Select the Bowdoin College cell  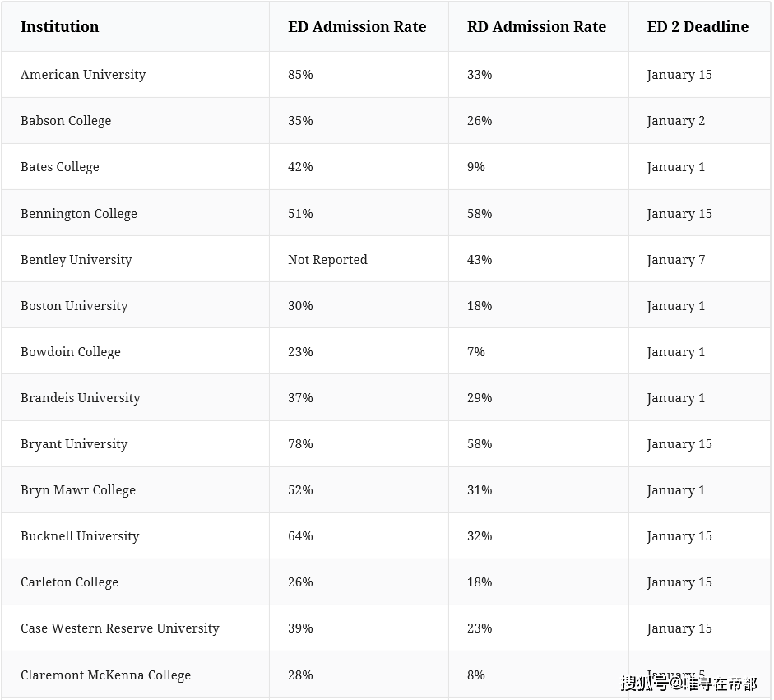[x=71, y=352]
